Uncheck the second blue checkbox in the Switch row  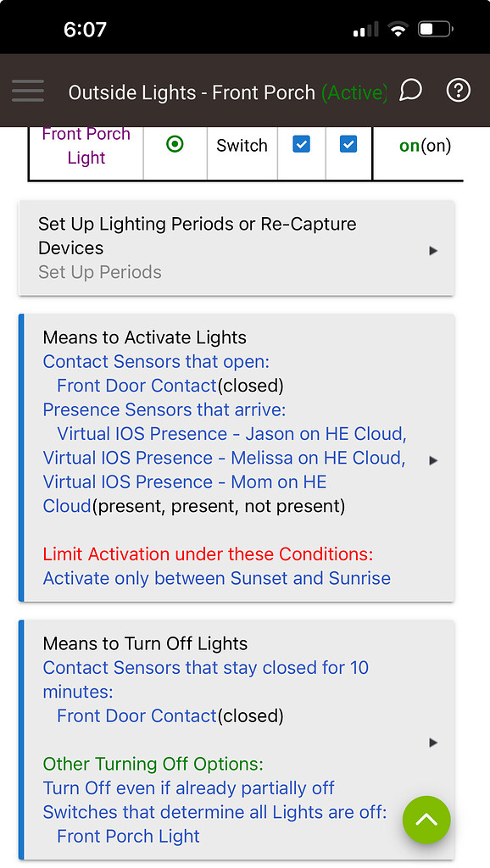click(348, 144)
